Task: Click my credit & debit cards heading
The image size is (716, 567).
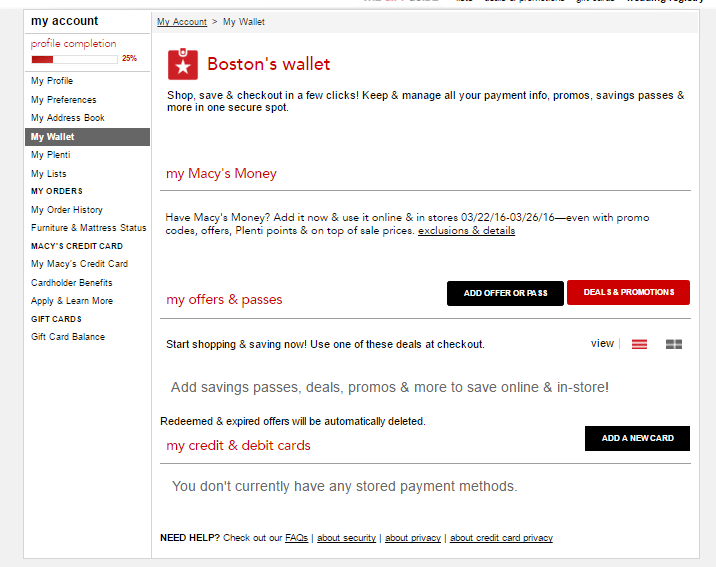Action: (238, 446)
